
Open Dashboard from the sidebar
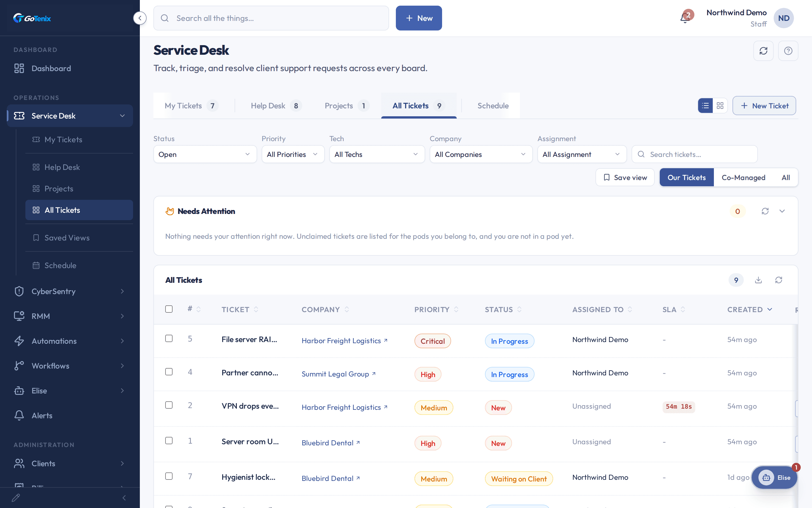point(70,69)
